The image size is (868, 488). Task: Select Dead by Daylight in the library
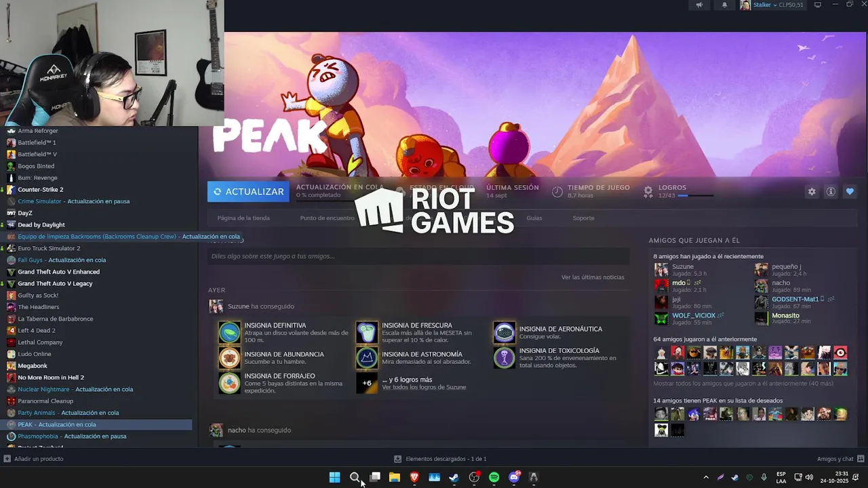pos(41,225)
